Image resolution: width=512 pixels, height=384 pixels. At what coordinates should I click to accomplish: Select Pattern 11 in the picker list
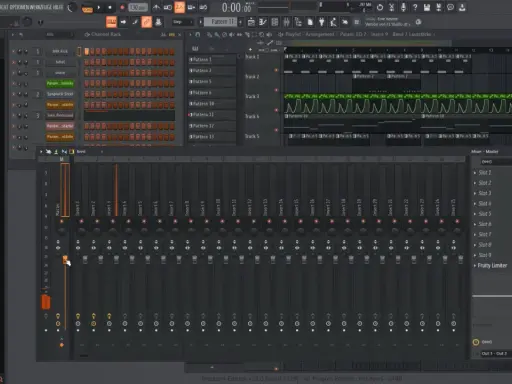point(212,115)
